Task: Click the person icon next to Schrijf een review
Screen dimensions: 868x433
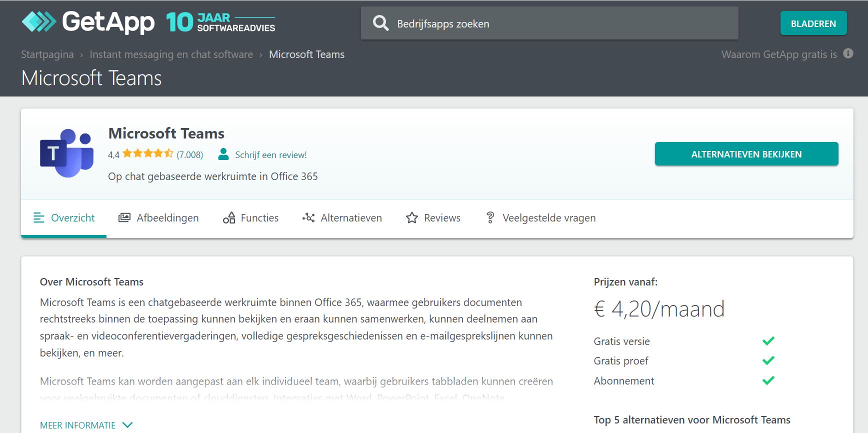Action: (x=223, y=154)
